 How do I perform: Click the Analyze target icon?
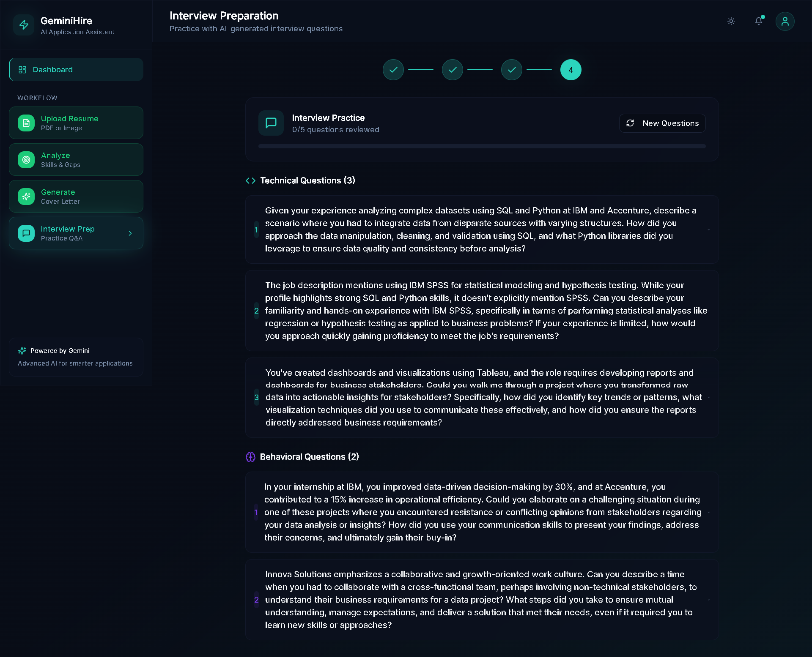pos(26,160)
